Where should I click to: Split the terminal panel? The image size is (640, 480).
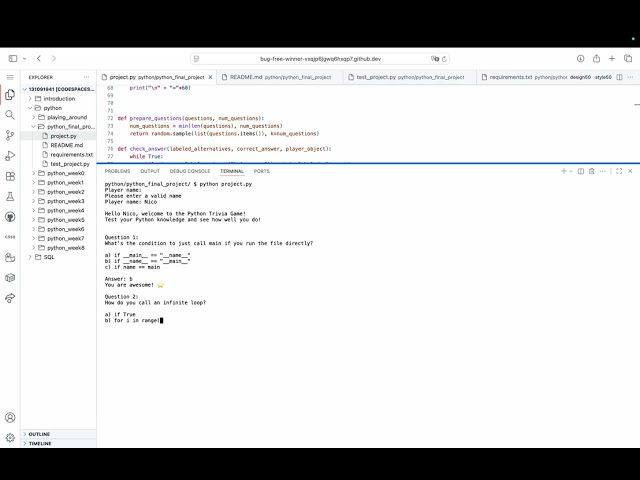tap(581, 171)
